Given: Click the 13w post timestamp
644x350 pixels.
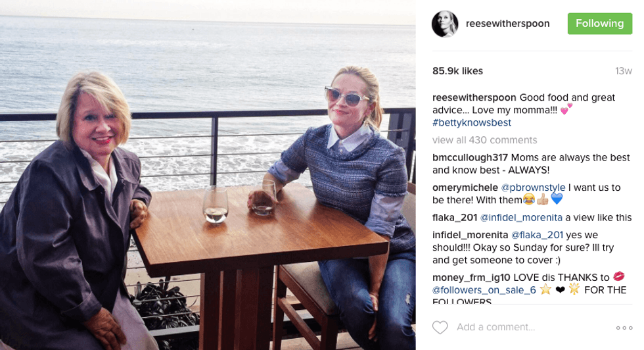Looking at the screenshot, I should click(623, 71).
